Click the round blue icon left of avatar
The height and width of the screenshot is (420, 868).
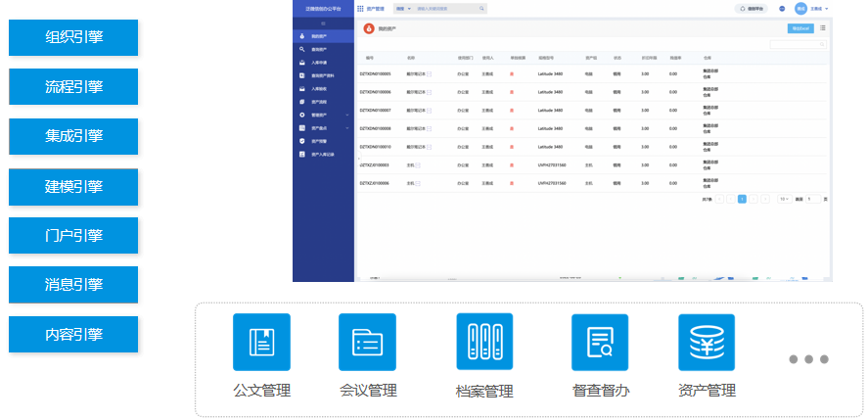click(x=782, y=9)
